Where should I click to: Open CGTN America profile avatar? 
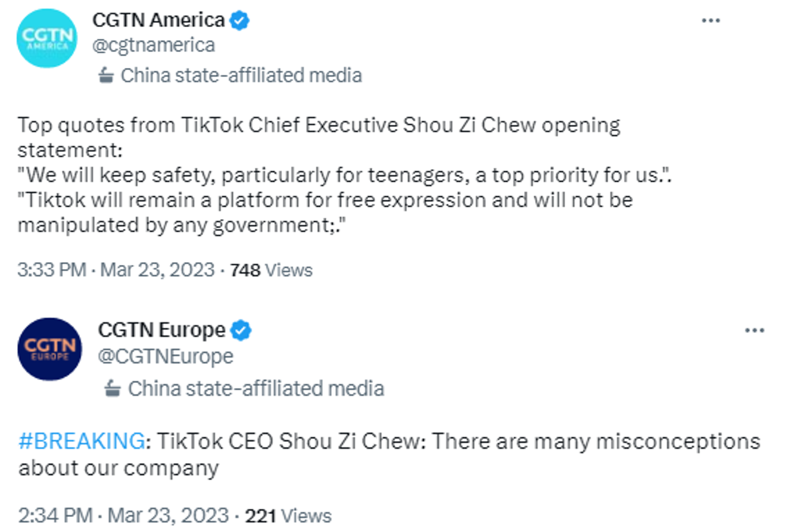tap(47, 38)
